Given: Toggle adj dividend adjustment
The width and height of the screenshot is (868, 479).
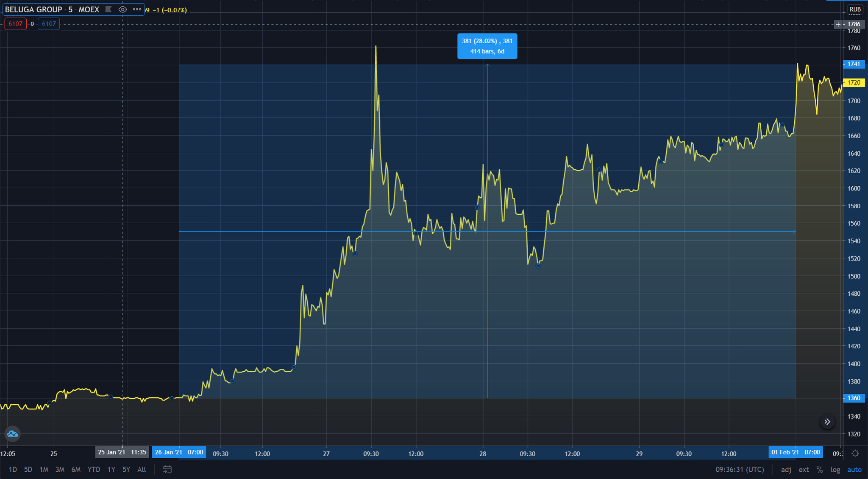Looking at the screenshot, I should (786, 469).
